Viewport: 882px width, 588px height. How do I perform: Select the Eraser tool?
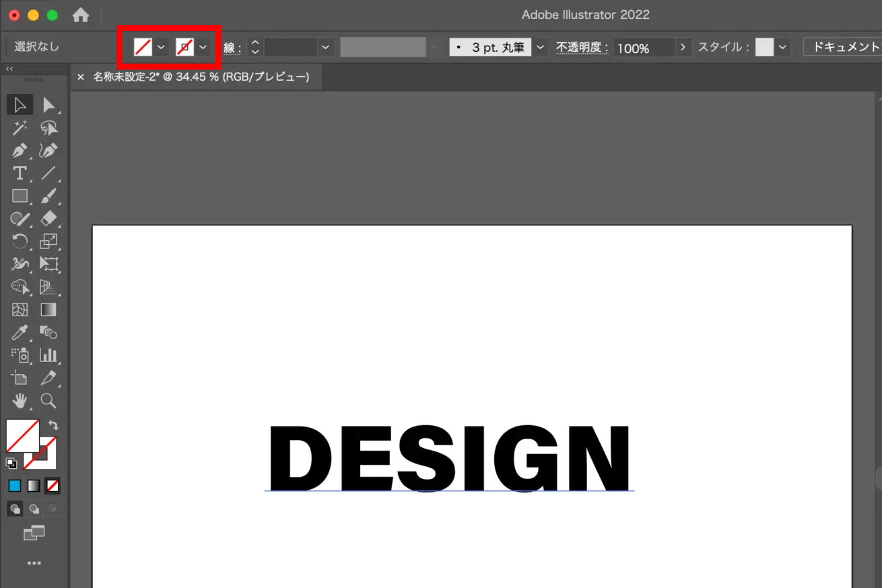point(48,219)
